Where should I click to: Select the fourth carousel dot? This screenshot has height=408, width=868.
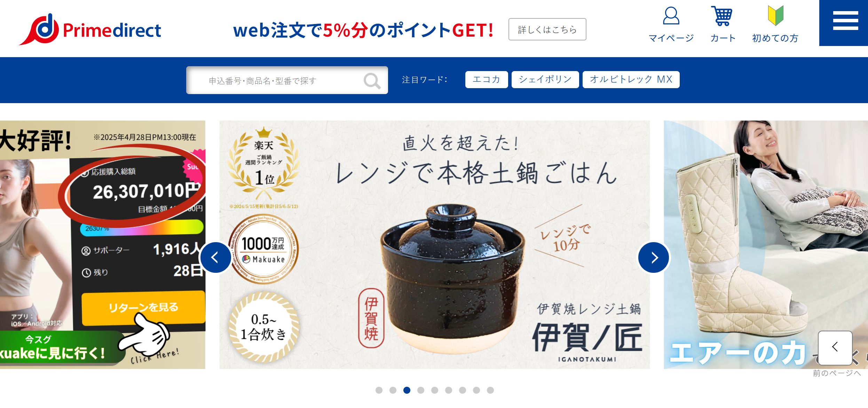[421, 390]
